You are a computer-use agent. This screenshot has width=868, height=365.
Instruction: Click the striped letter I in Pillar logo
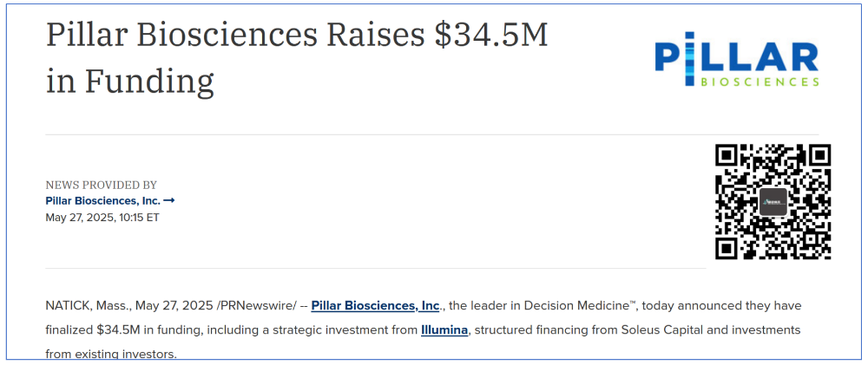689,59
